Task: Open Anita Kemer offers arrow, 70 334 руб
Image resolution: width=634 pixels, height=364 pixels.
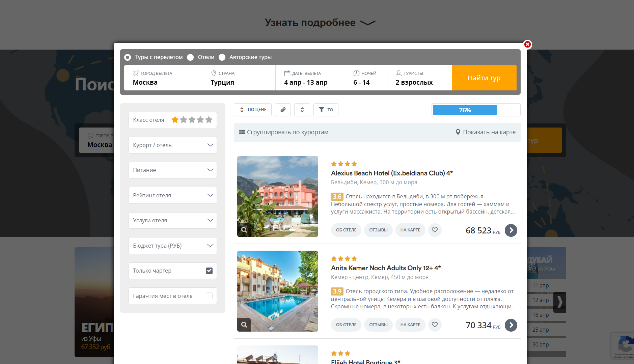Action: [x=511, y=325]
